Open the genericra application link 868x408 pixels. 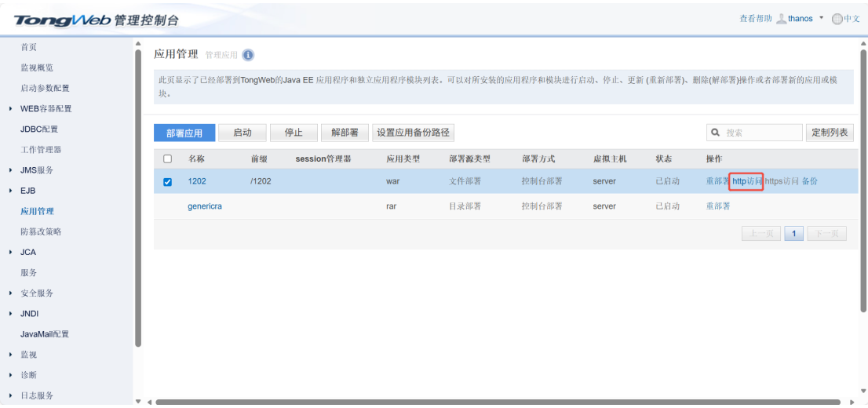(x=205, y=206)
